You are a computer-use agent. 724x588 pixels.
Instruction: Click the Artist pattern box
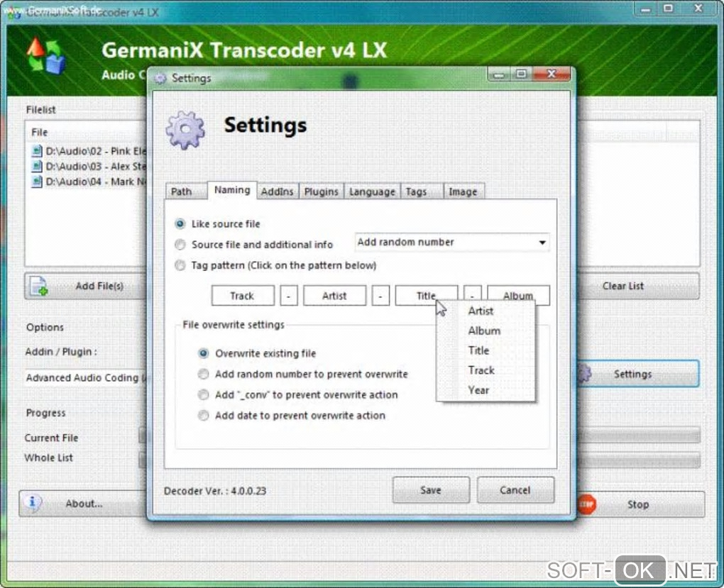335,295
